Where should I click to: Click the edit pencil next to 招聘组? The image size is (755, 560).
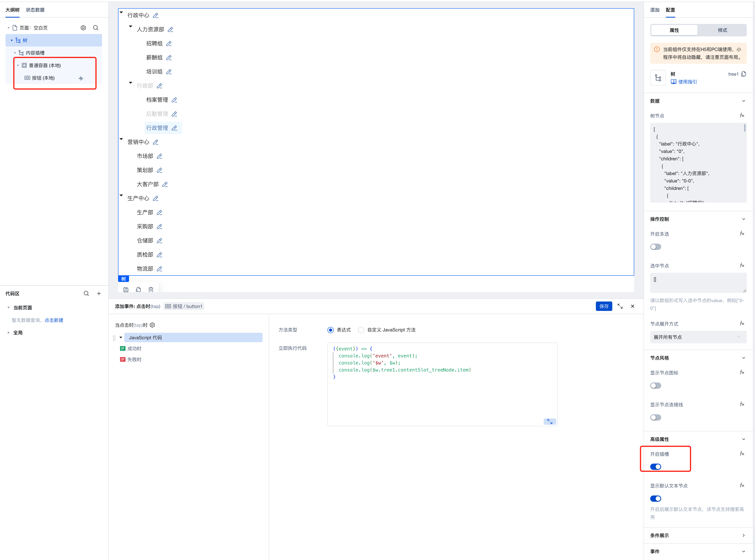pos(169,43)
